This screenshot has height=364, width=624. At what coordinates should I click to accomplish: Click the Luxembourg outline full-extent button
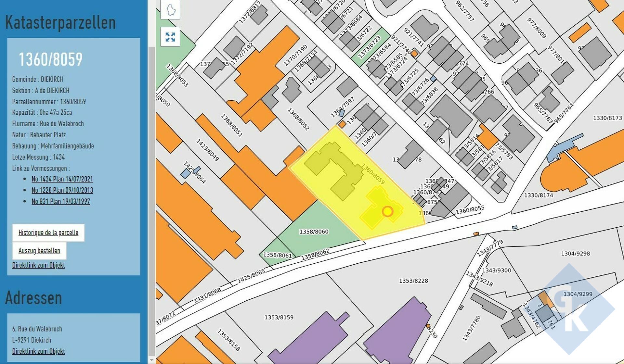coord(170,9)
